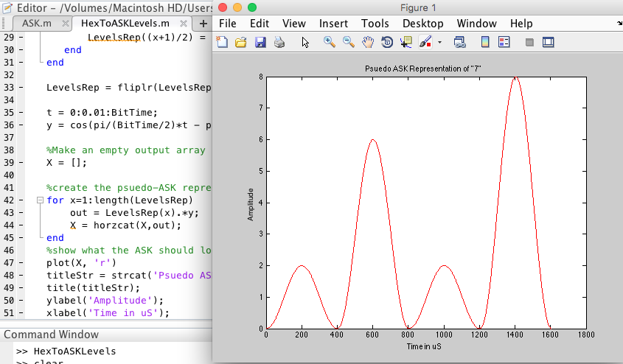Minimize Figure 1 with yellow button

pyautogui.click(x=237, y=7)
